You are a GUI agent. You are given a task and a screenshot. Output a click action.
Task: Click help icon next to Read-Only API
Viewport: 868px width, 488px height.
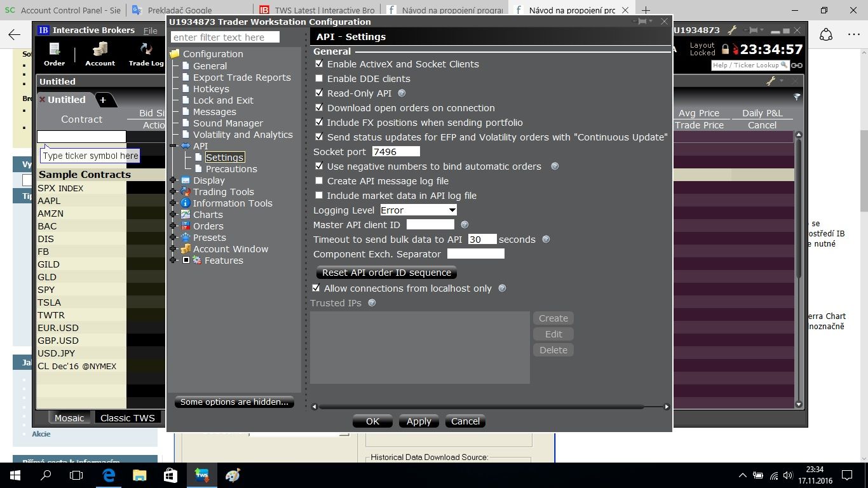pyautogui.click(x=402, y=93)
